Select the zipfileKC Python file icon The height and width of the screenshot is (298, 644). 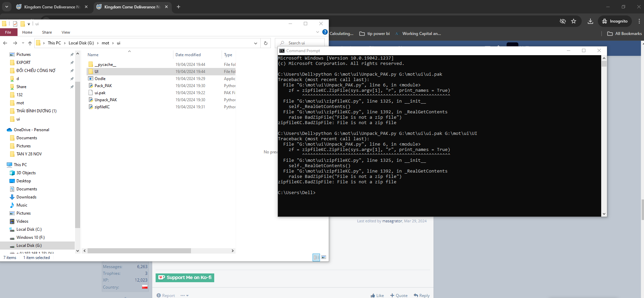(x=91, y=107)
